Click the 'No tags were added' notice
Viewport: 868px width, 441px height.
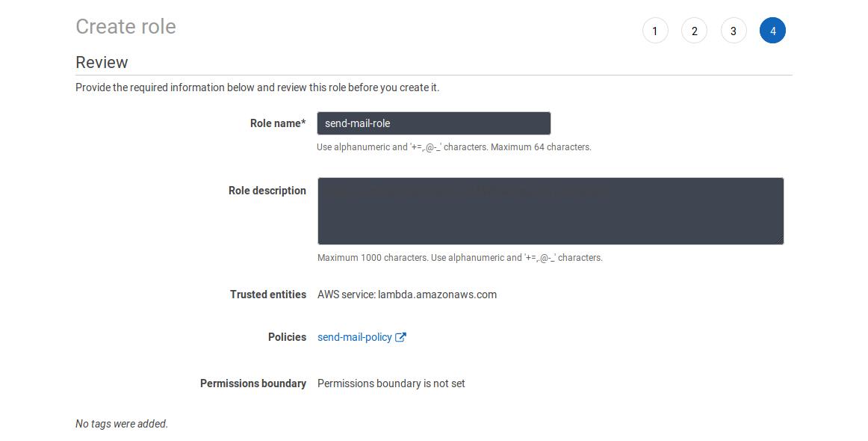pyautogui.click(x=121, y=423)
